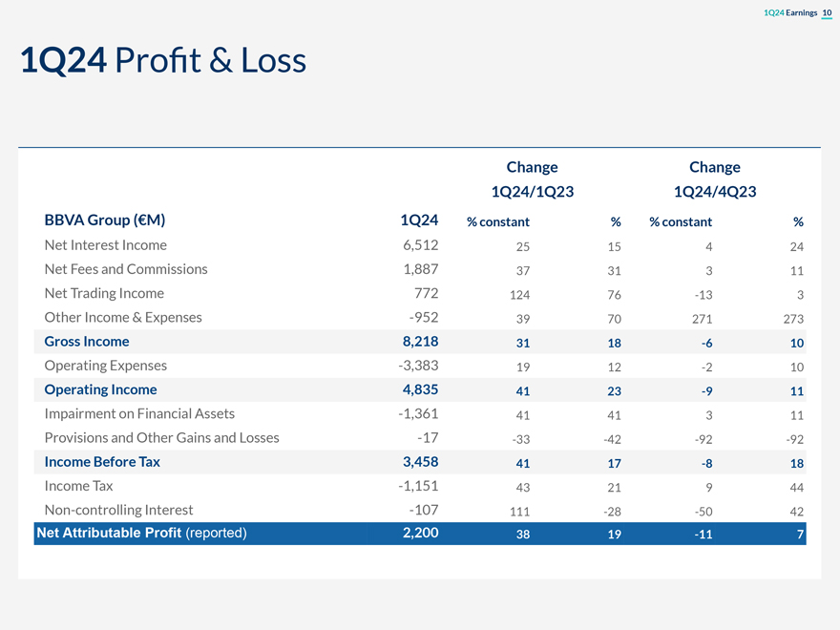Select the "Operating Income" row label
Screen dimensions: 840x630
point(100,389)
